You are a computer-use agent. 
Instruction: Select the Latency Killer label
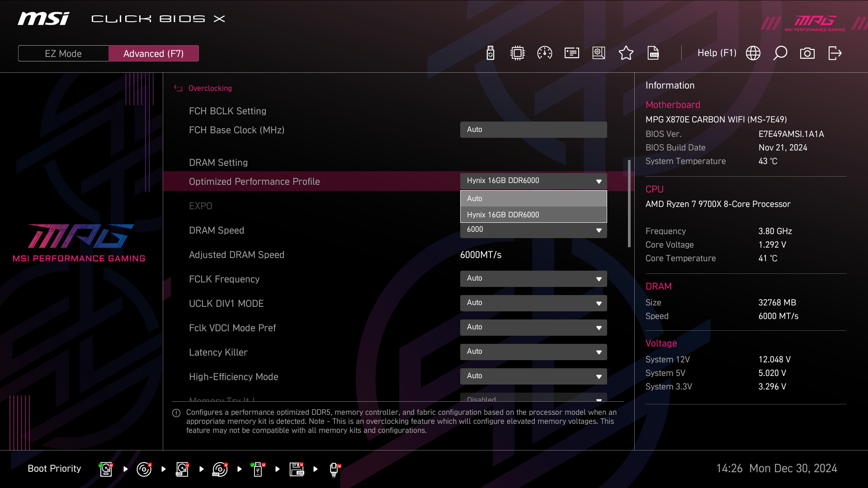pyautogui.click(x=218, y=352)
